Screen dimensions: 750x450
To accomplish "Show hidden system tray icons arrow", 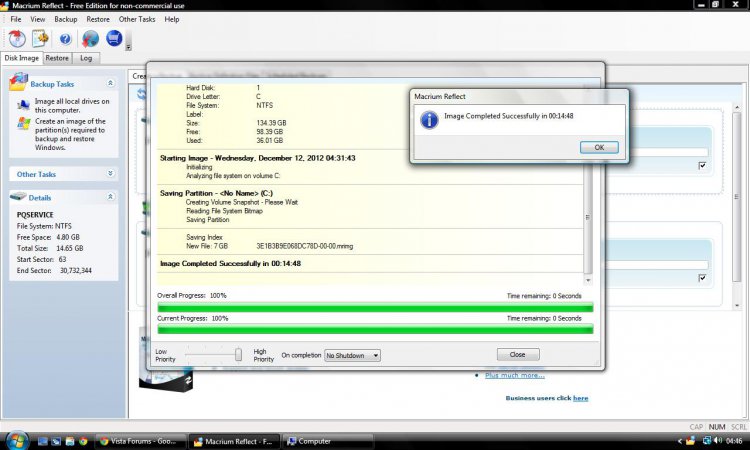I will [680, 441].
